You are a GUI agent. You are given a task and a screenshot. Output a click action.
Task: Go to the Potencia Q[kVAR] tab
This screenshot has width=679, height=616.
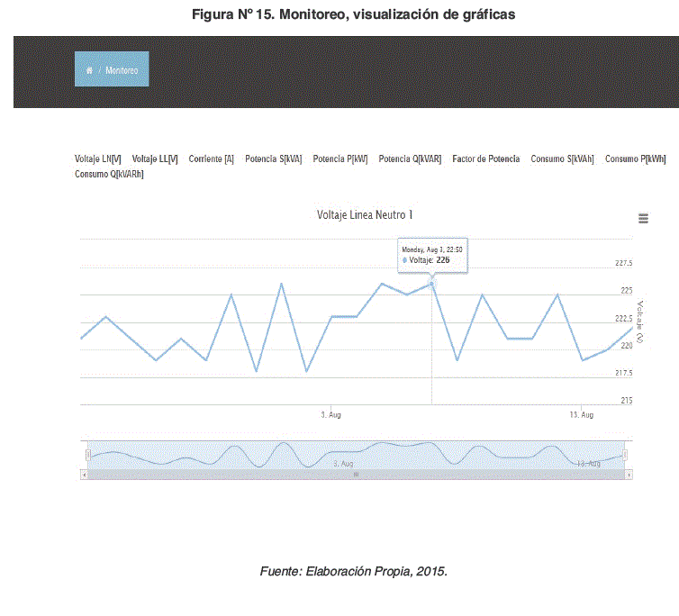(410, 159)
